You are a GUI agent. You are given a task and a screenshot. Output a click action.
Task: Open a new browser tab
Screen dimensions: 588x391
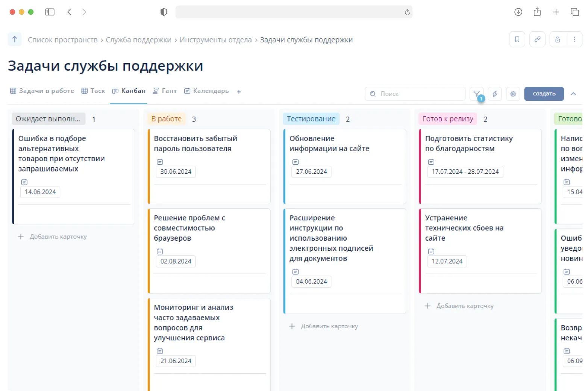tap(556, 12)
